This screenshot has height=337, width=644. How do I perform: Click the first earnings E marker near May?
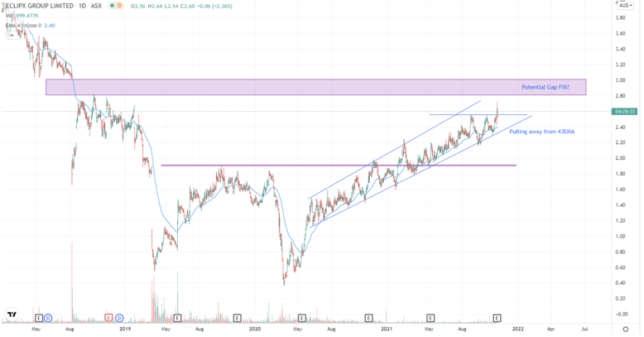(x=38, y=317)
